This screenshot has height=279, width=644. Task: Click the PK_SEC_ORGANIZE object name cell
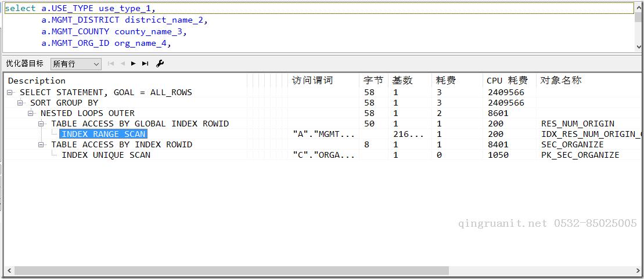(x=580, y=155)
